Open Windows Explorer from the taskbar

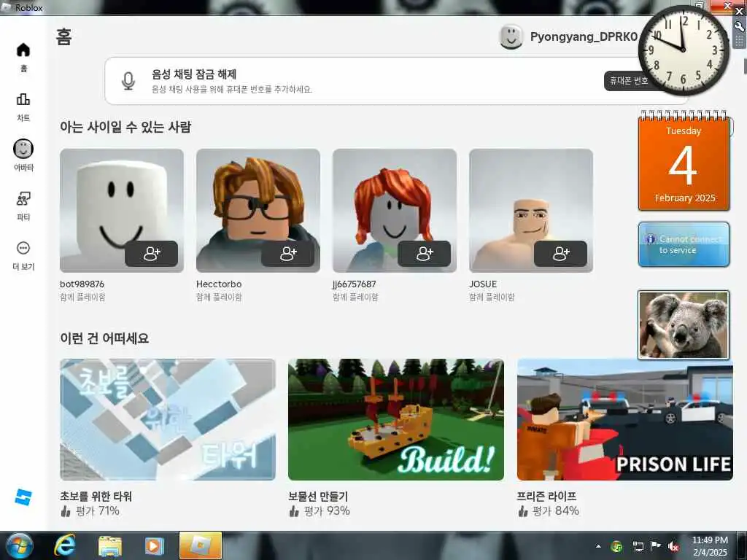tap(110, 545)
